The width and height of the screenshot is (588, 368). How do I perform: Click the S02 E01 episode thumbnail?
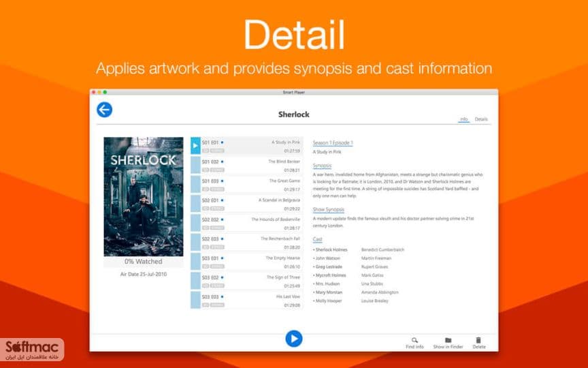click(195, 204)
